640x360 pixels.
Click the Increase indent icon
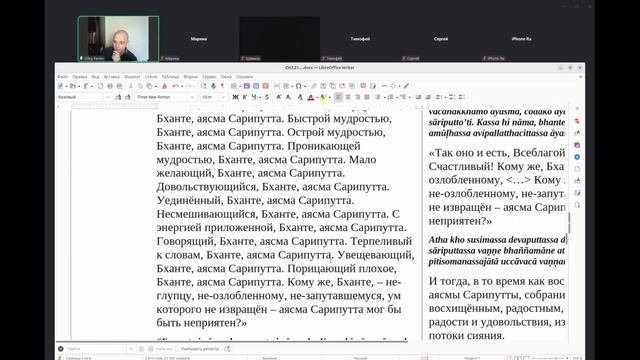pos(418,97)
